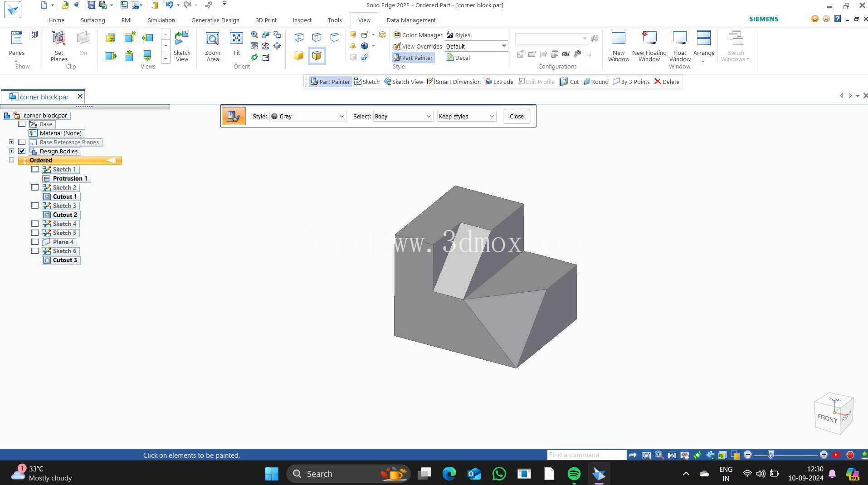
Task: Click the Undo arrow in quick access toolbar
Action: tap(169, 5)
